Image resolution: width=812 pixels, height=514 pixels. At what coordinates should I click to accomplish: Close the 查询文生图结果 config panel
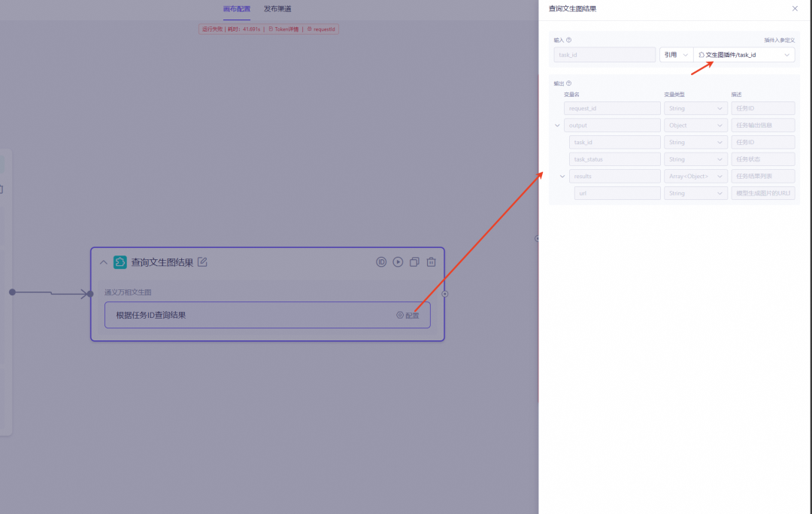point(795,9)
